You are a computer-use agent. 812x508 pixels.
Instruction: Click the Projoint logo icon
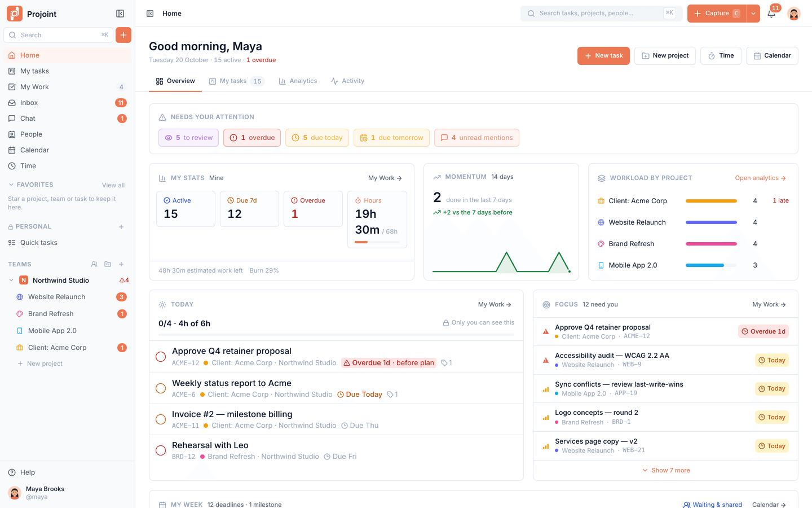15,14
